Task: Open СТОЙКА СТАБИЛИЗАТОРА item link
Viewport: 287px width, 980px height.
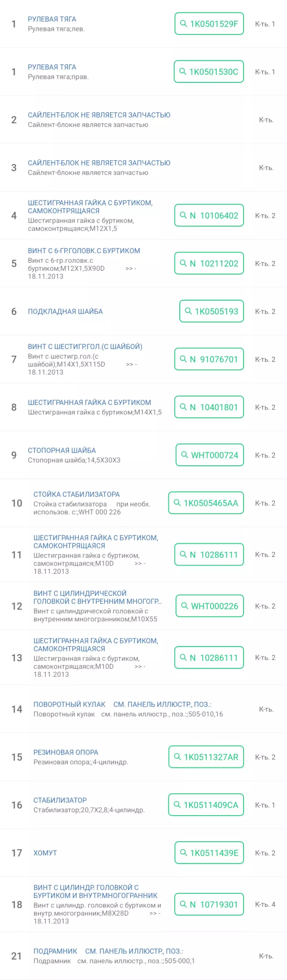Action: 76,494
